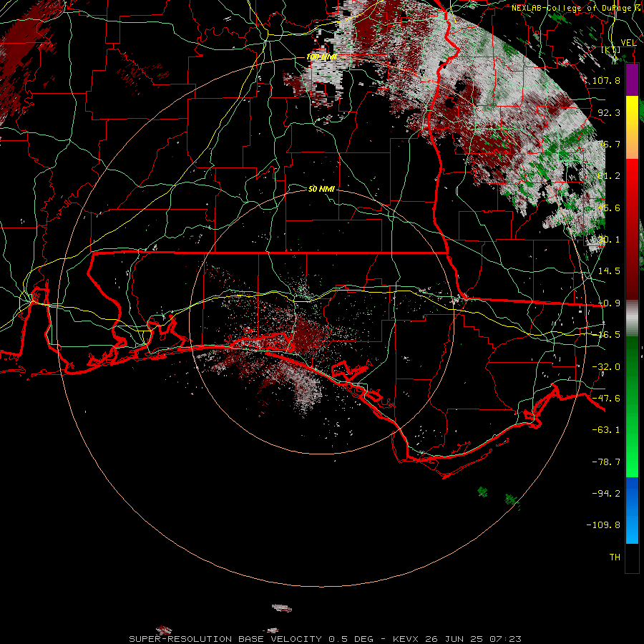This screenshot has height=644, width=644.
Task: Pick the black TH segment of the color bar
Action: (x=632, y=557)
